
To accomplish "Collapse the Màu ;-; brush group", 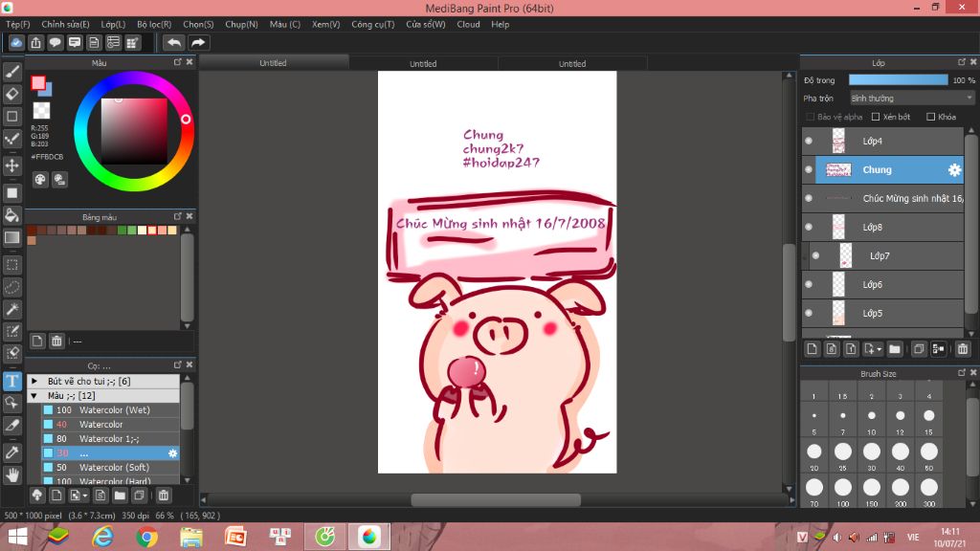I will point(34,395).
